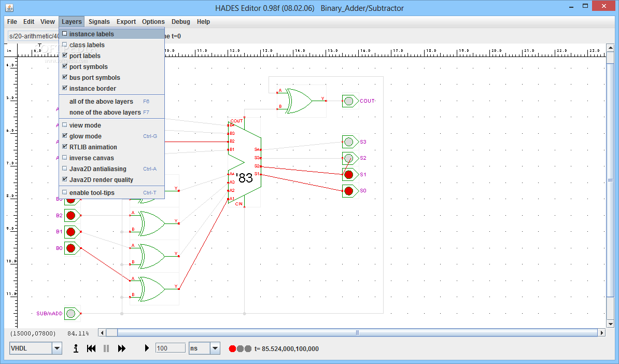Select 'all of the above layers'
Image resolution: width=619 pixels, height=364 pixels.
click(111, 102)
